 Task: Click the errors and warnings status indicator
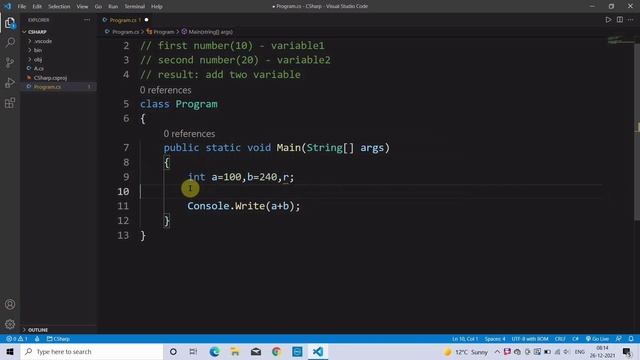pos(17,339)
